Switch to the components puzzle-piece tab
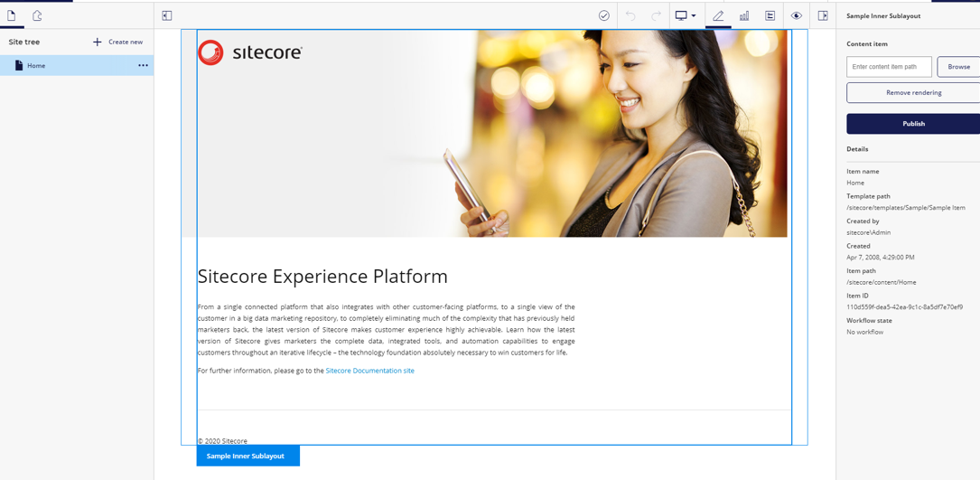This screenshot has height=480, width=980. 38,15
